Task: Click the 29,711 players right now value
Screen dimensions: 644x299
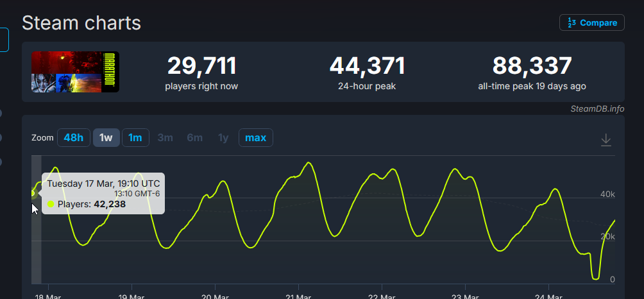Action: tap(201, 65)
